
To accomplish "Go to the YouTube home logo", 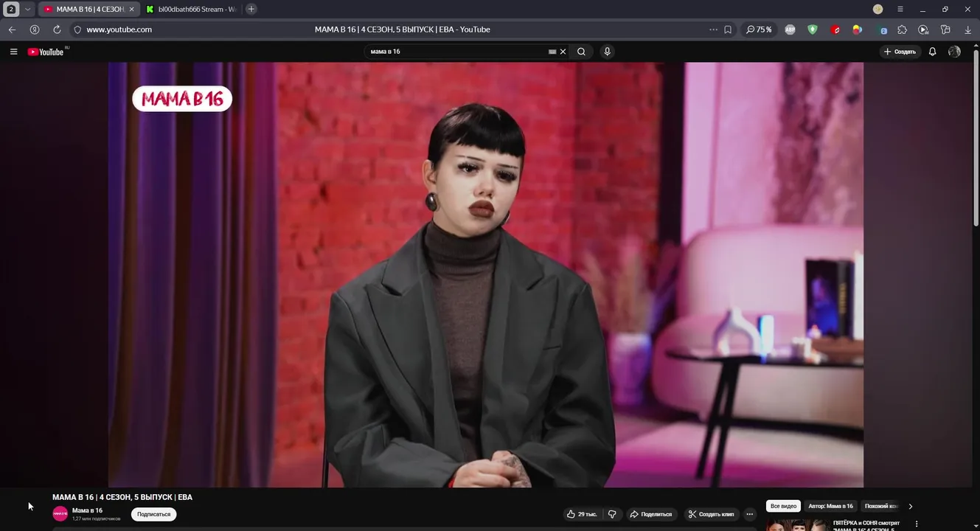I will (x=46, y=52).
